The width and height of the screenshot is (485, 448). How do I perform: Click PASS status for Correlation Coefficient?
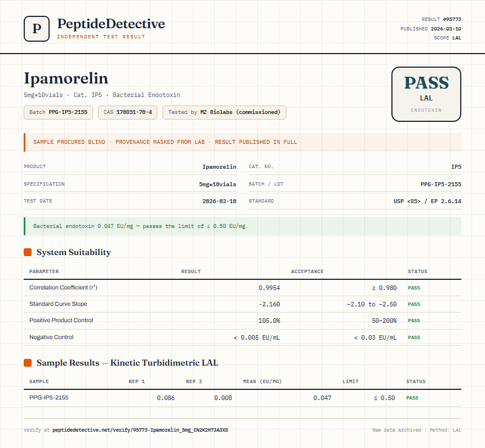click(414, 288)
